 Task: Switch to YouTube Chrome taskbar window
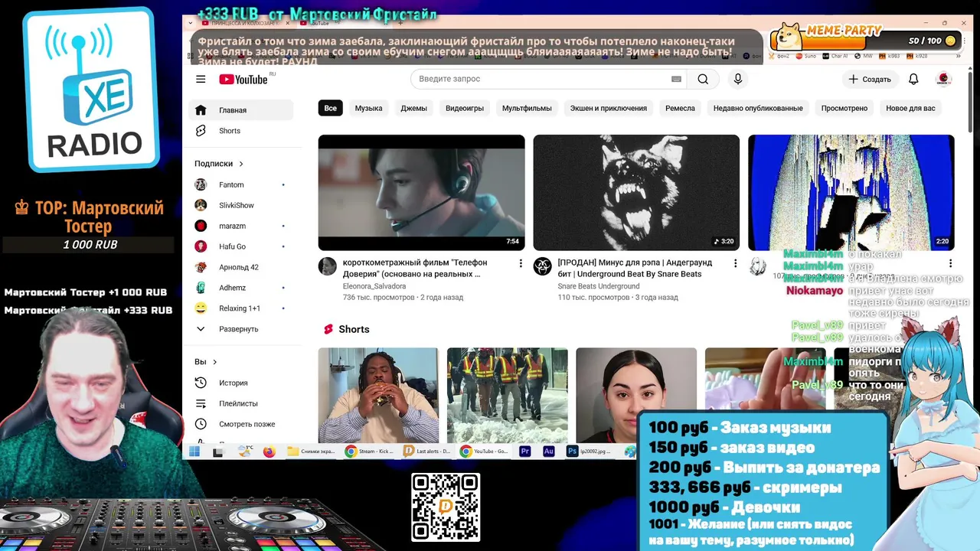(485, 452)
